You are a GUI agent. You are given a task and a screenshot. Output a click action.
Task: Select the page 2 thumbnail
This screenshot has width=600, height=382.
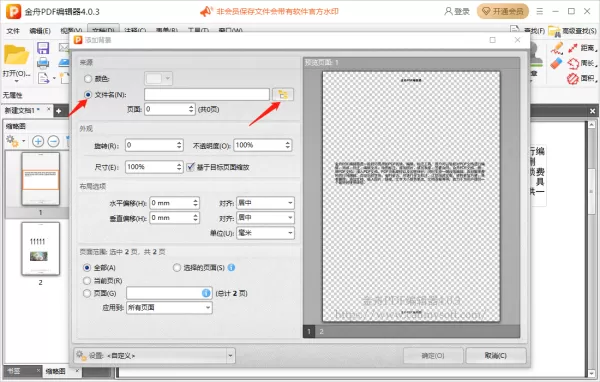(x=41, y=249)
